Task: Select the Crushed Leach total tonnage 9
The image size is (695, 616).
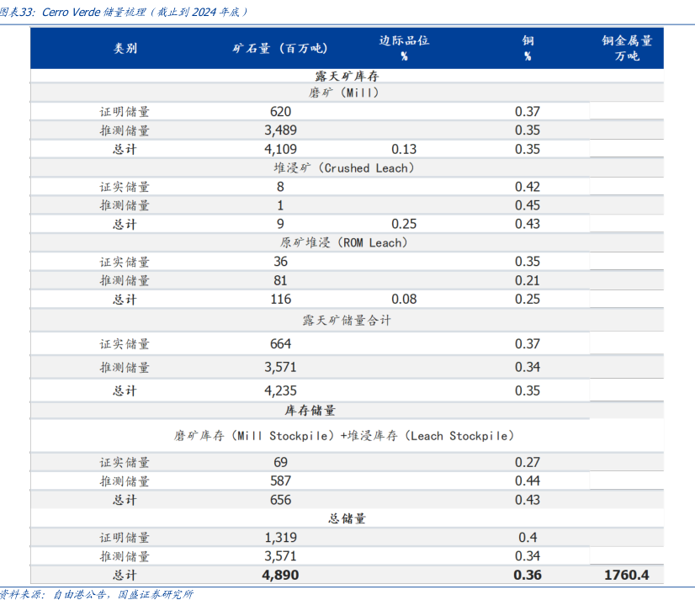Action: [x=280, y=224]
